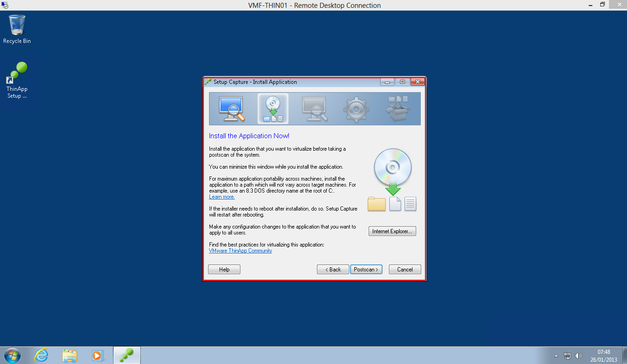Show hidden system tray icons
This screenshot has height=364, width=627.
click(556, 356)
